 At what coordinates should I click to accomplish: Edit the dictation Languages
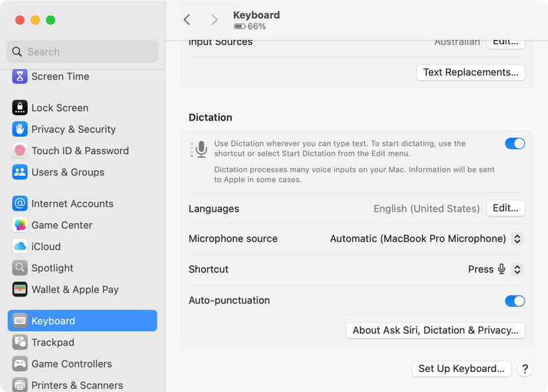[x=505, y=209]
